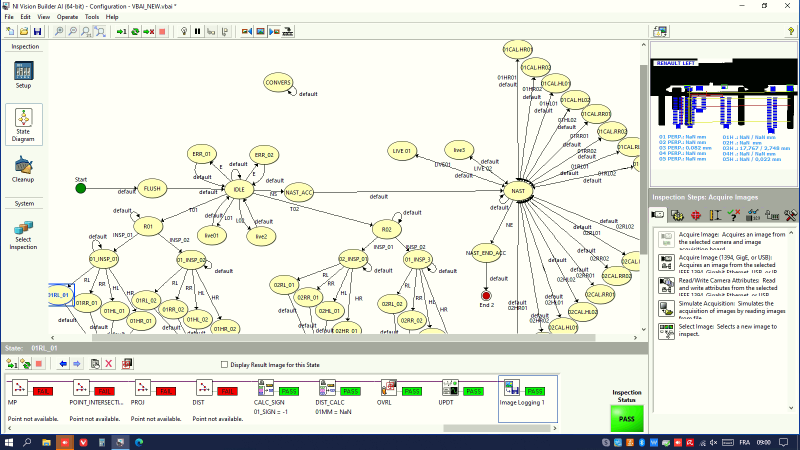Open the Tools menu
The height and width of the screenshot is (450, 800).
[92, 17]
